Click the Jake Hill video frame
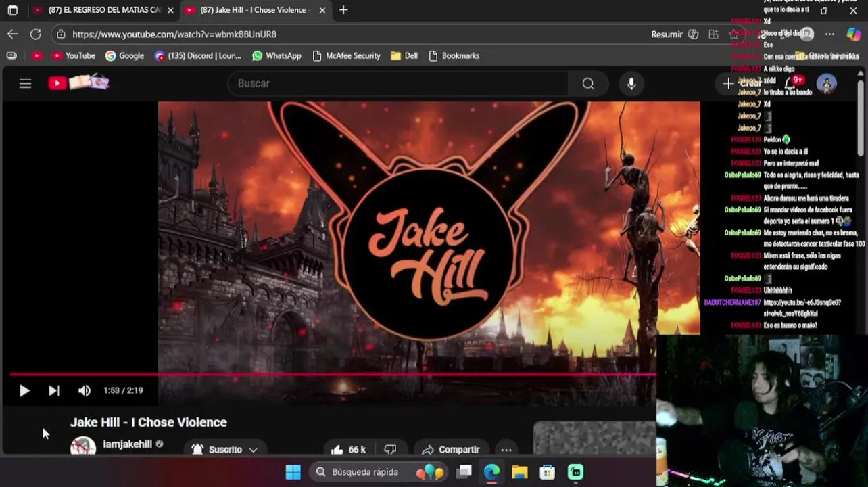 click(429, 237)
